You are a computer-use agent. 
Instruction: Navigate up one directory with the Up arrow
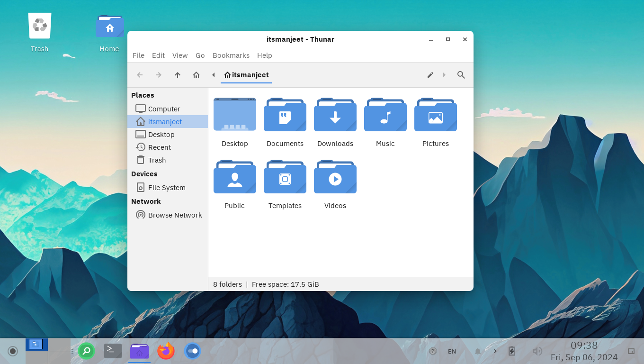click(178, 75)
